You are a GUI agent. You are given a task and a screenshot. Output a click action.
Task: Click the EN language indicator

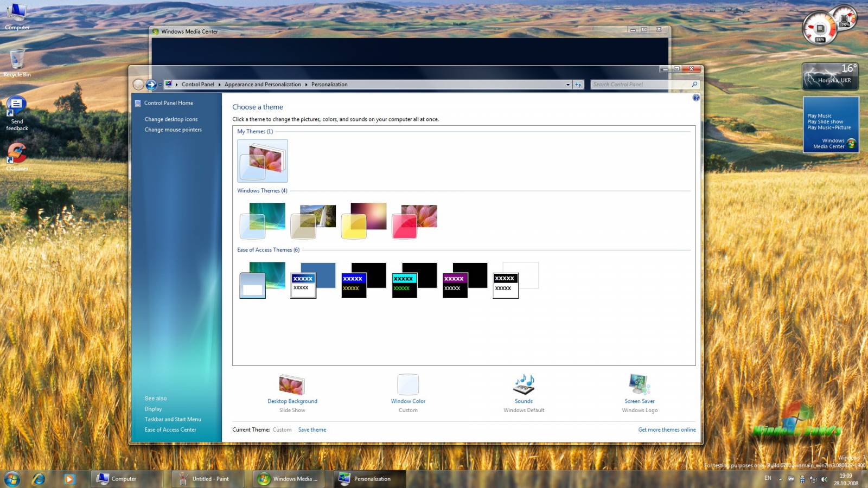coord(768,478)
